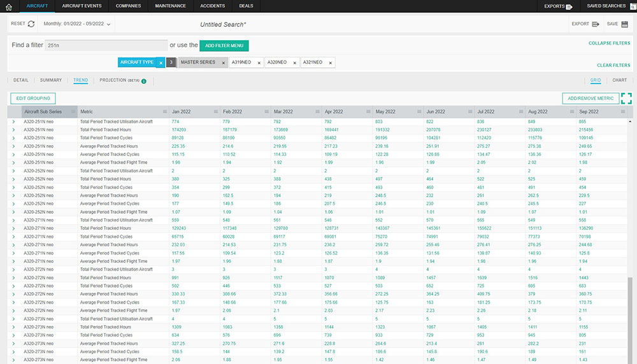Remove the A321NEO filter chip
The image size is (637, 364).
[x=330, y=62]
